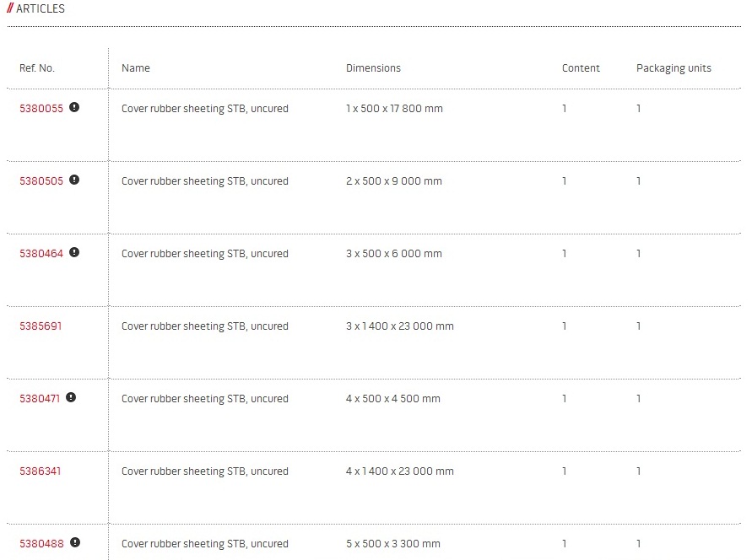This screenshot has height=560, width=752.
Task: Select the 3 x 1 400 x 23 000 mm dimension text
Action: coord(400,326)
